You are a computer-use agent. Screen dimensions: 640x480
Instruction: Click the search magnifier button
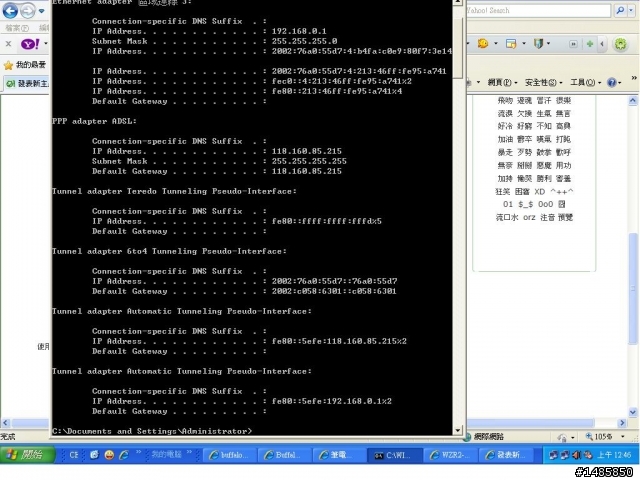[x=620, y=11]
